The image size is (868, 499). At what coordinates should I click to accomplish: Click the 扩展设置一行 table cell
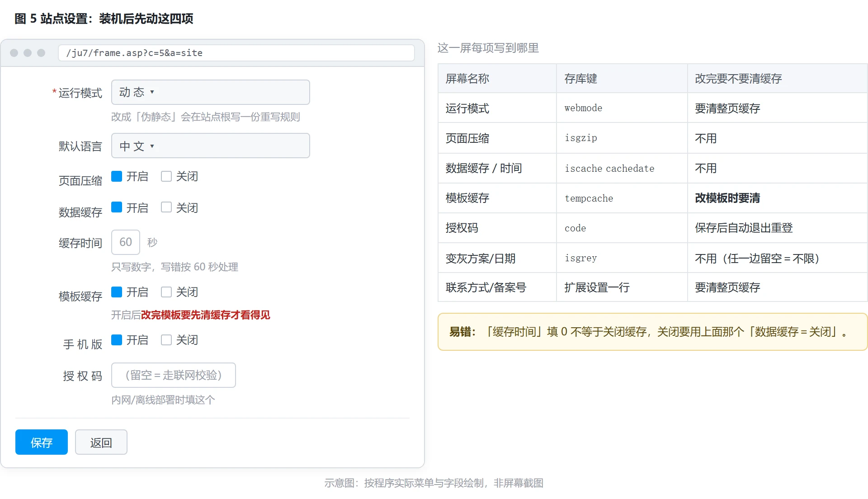click(x=622, y=287)
